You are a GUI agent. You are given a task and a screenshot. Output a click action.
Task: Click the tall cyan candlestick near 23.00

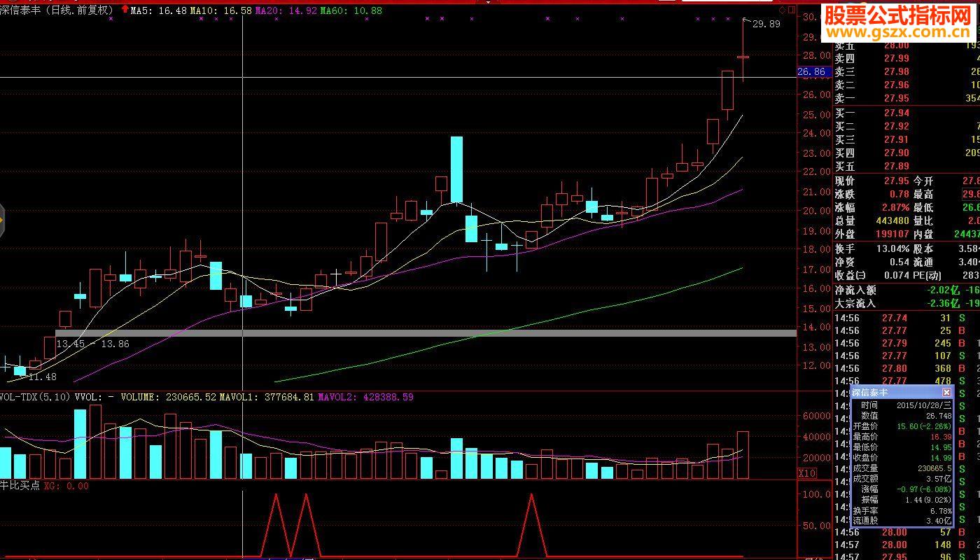coord(456,169)
